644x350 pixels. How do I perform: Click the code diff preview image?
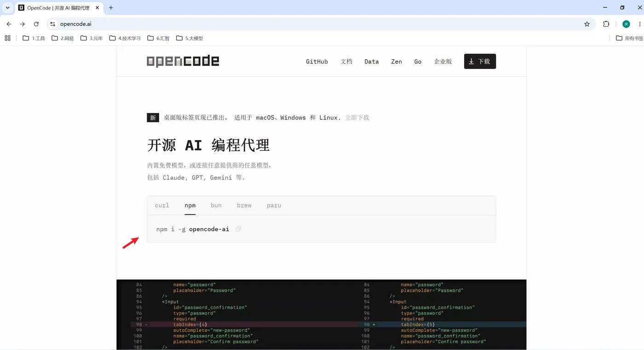coord(322,315)
